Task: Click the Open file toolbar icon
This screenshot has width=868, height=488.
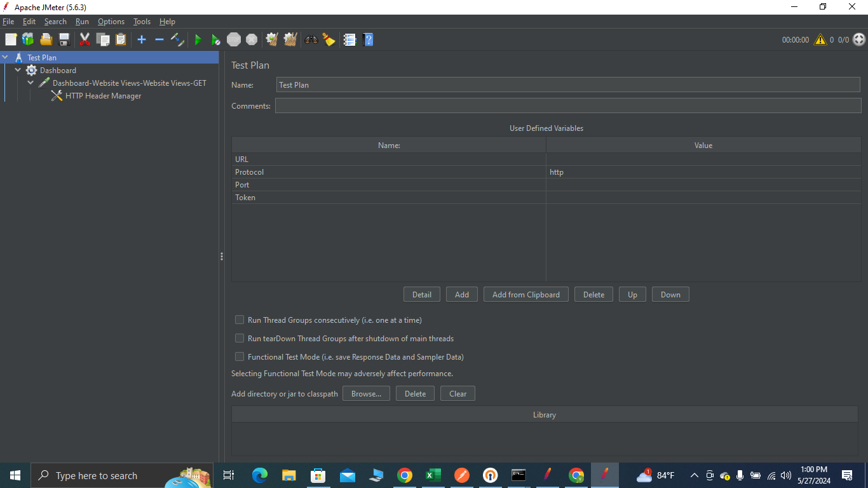Action: point(46,39)
